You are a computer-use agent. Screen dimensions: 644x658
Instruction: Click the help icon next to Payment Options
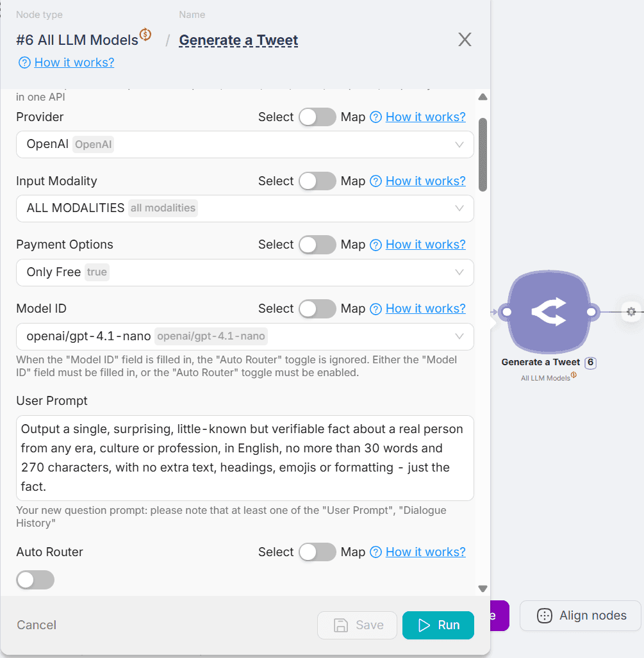coord(376,244)
